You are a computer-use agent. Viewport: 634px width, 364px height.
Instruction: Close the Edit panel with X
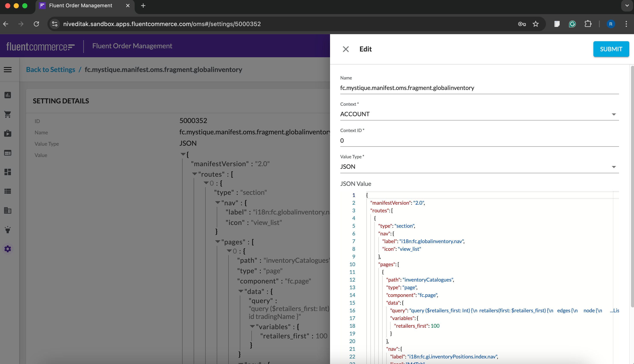tap(346, 49)
